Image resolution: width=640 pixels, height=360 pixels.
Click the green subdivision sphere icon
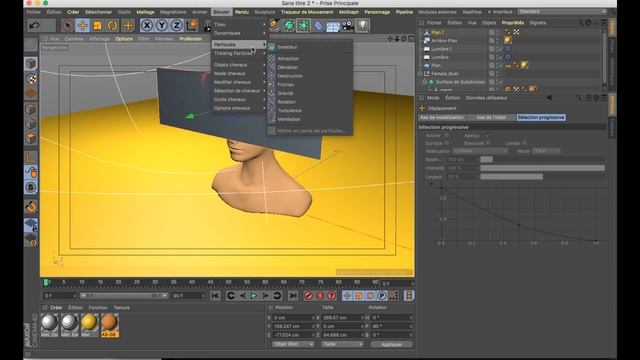[x=289, y=26]
